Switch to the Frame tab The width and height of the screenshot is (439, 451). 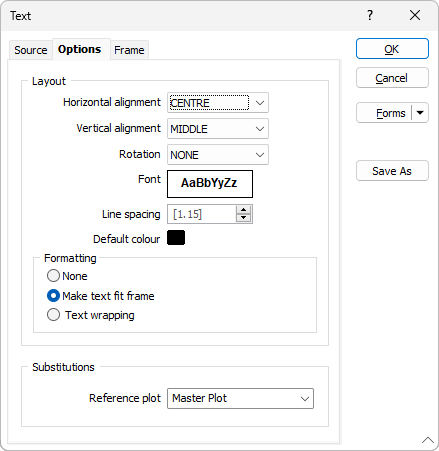(129, 50)
